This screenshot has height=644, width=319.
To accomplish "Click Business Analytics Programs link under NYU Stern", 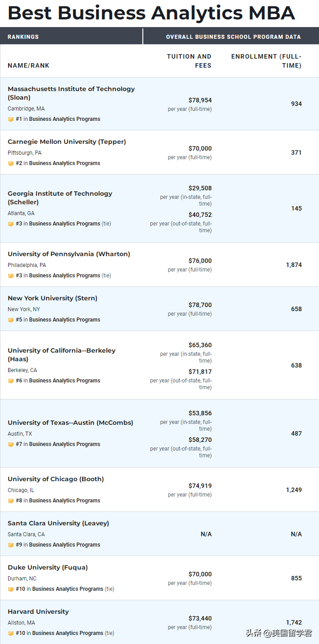I will tap(64, 320).
